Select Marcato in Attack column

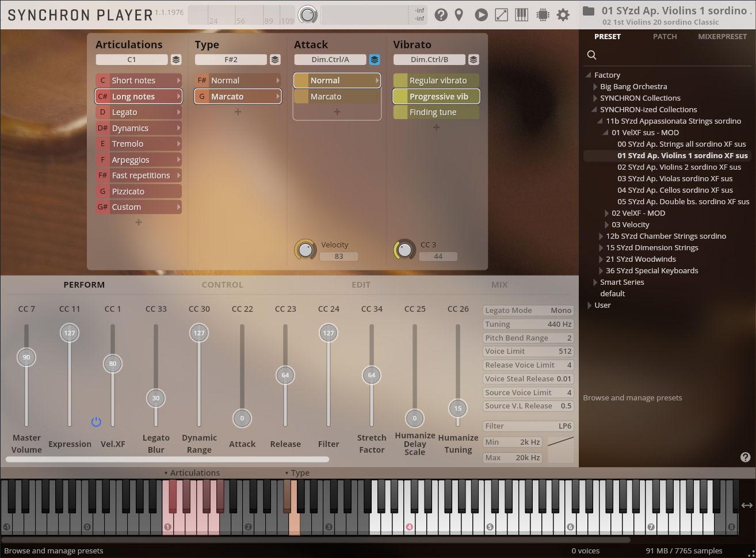click(337, 97)
